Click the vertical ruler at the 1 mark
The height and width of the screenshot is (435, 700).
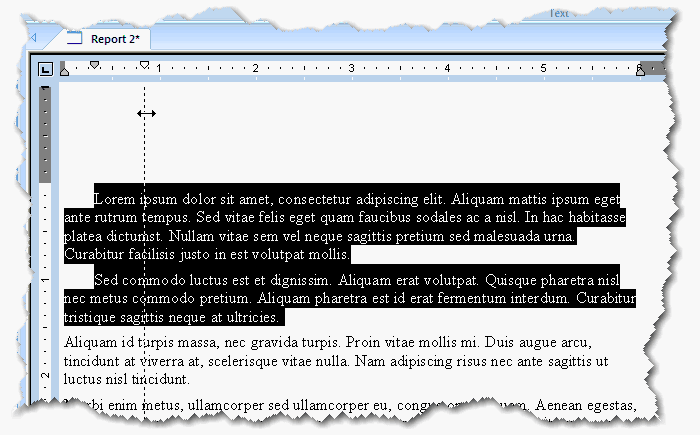[45, 280]
